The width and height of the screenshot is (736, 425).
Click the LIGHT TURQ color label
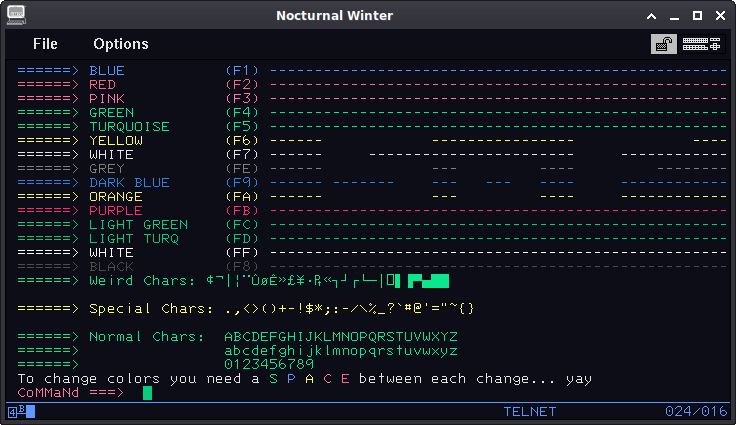pos(134,239)
